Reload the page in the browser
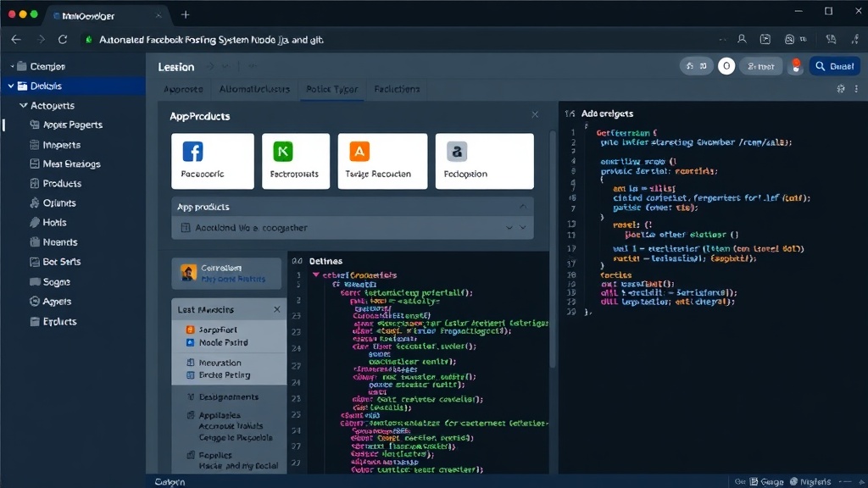 [x=63, y=39]
